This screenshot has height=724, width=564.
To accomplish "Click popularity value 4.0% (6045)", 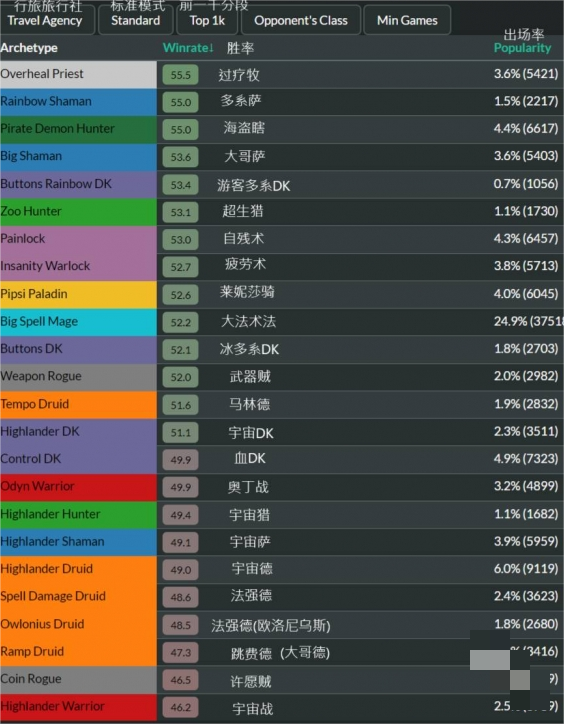I will pyautogui.click(x=526, y=294).
